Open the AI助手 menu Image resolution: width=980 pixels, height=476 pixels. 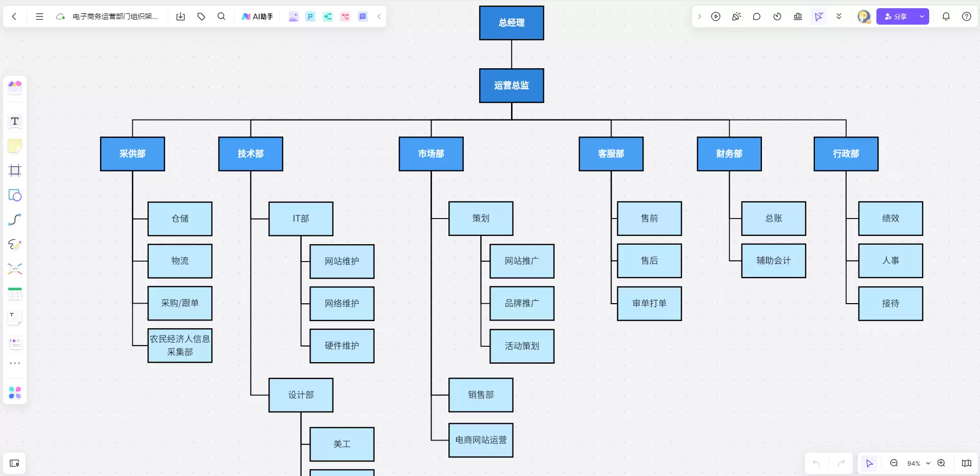pos(257,16)
